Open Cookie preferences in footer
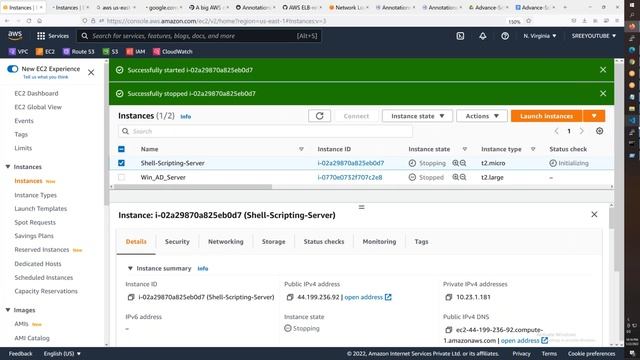Screen dimensions: 640x360 coord(591,353)
